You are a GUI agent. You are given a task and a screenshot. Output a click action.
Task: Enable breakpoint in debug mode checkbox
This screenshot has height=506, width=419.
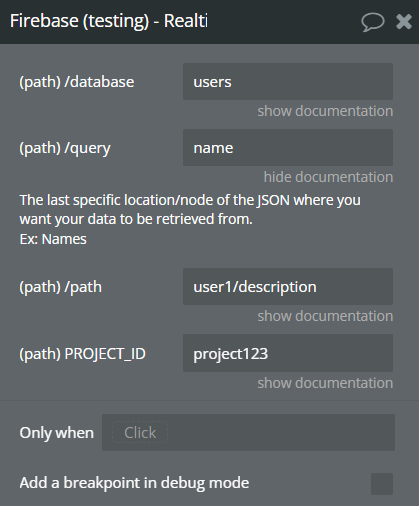pyautogui.click(x=382, y=484)
